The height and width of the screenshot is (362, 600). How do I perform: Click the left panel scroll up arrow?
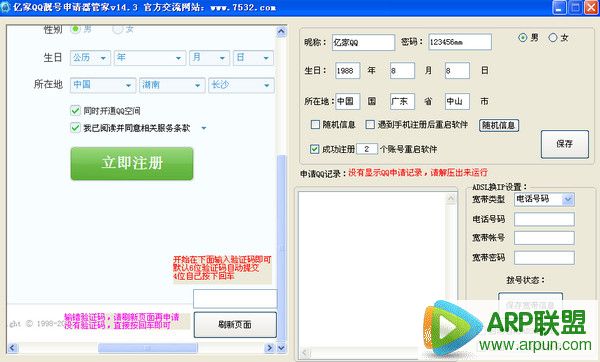click(x=281, y=31)
